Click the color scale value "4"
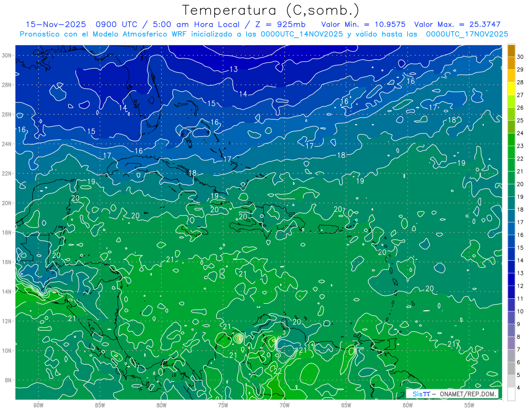 519,388
